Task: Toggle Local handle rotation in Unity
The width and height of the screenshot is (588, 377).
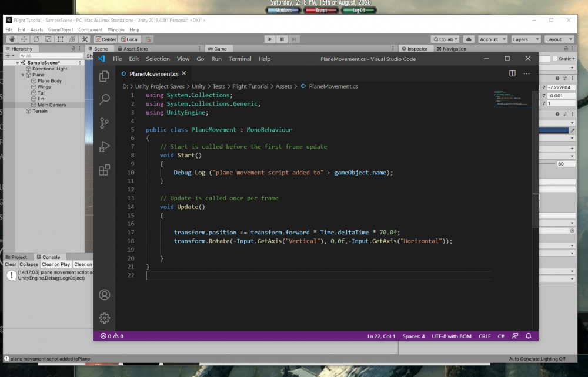Action: [x=130, y=39]
